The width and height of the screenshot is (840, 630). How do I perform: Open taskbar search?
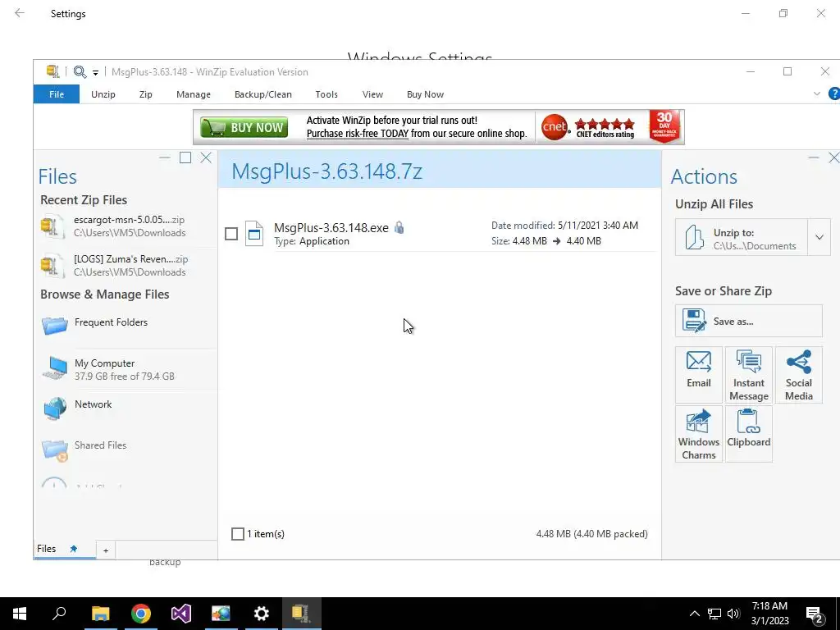59,614
